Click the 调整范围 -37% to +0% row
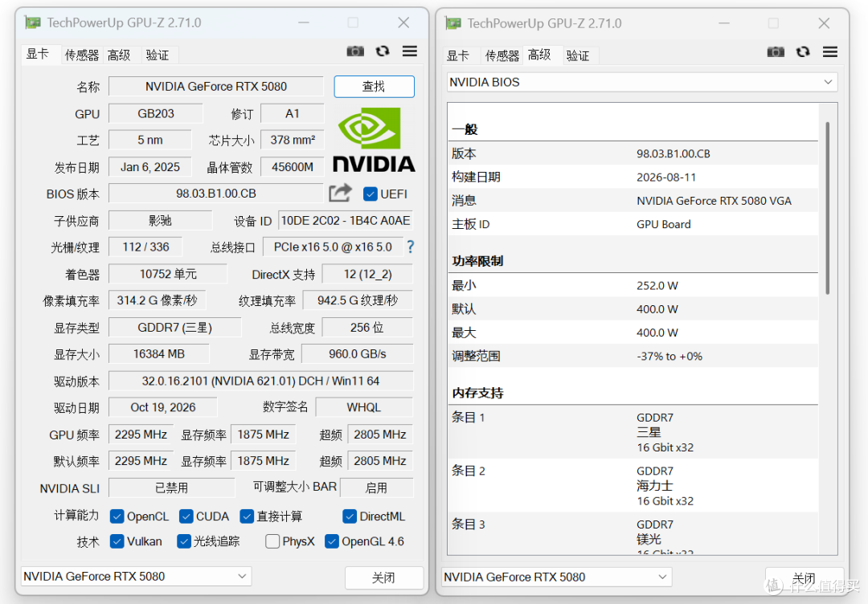The image size is (868, 604). pyautogui.click(x=633, y=356)
